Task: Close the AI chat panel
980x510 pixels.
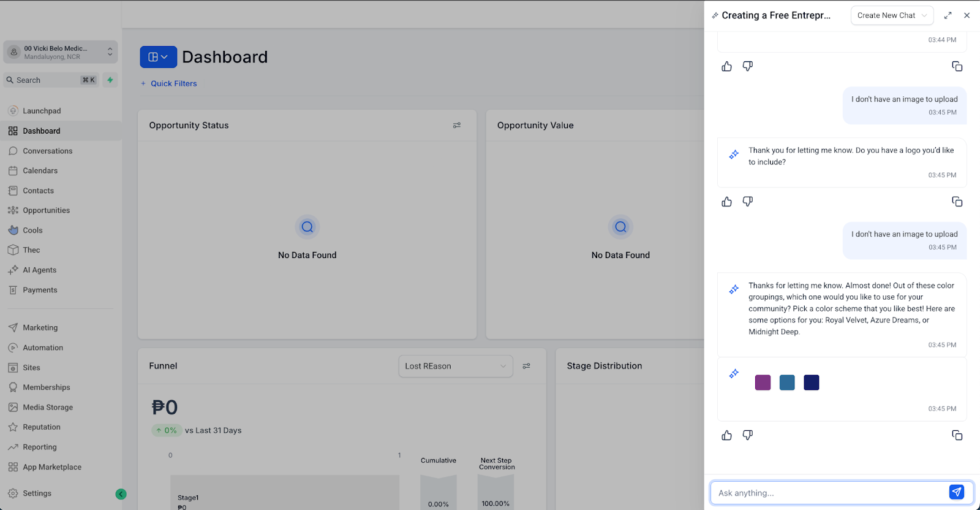Action: tap(967, 15)
